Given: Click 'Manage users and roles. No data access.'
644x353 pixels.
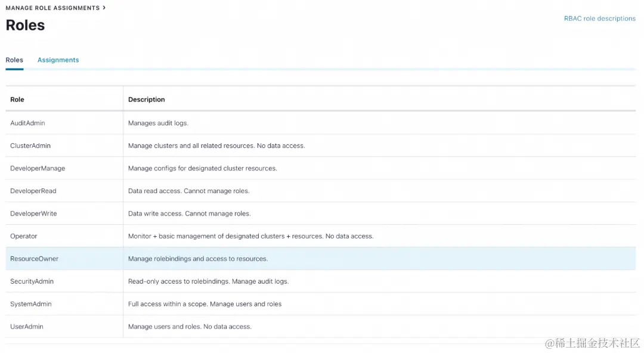Looking at the screenshot, I should [190, 327].
